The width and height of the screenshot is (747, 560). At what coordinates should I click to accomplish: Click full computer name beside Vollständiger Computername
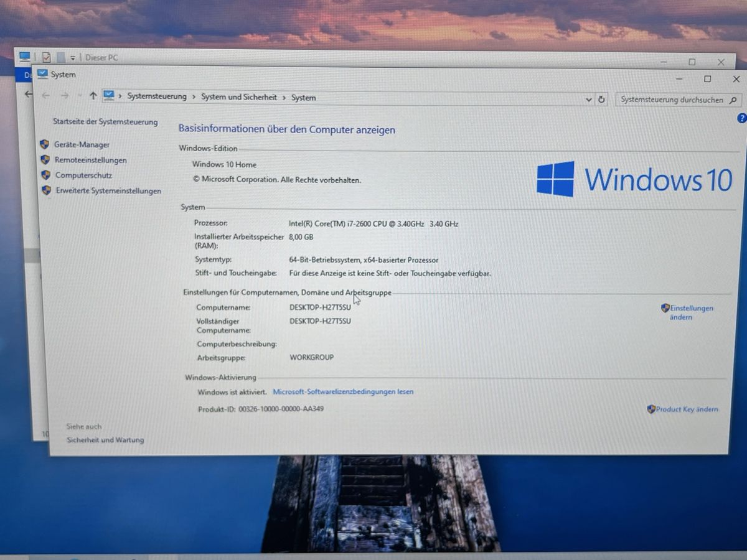[x=321, y=321]
